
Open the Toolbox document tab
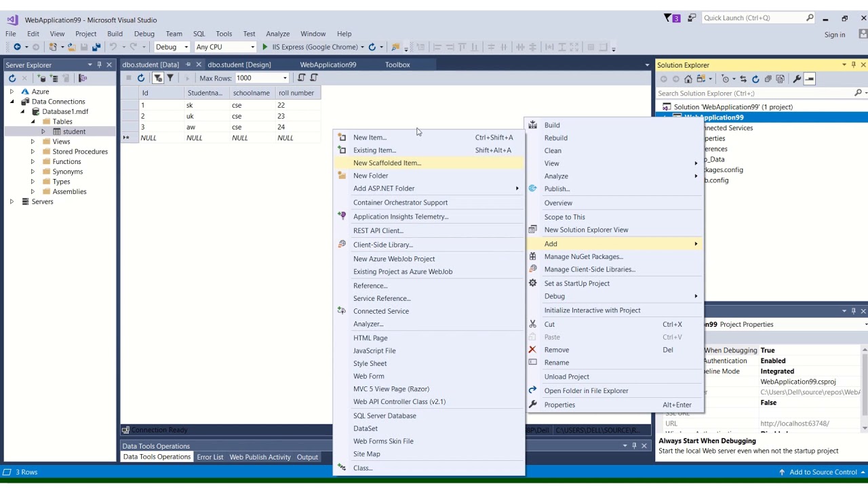pyautogui.click(x=397, y=64)
